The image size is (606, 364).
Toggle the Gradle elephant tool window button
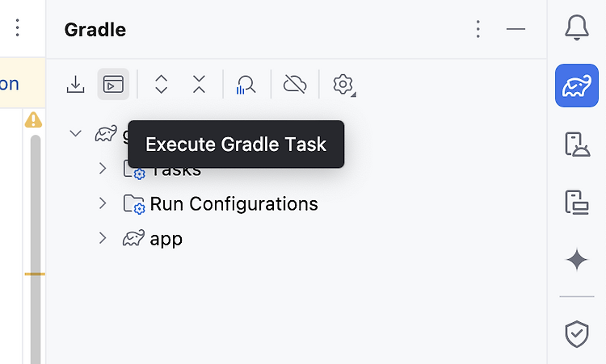tap(577, 86)
